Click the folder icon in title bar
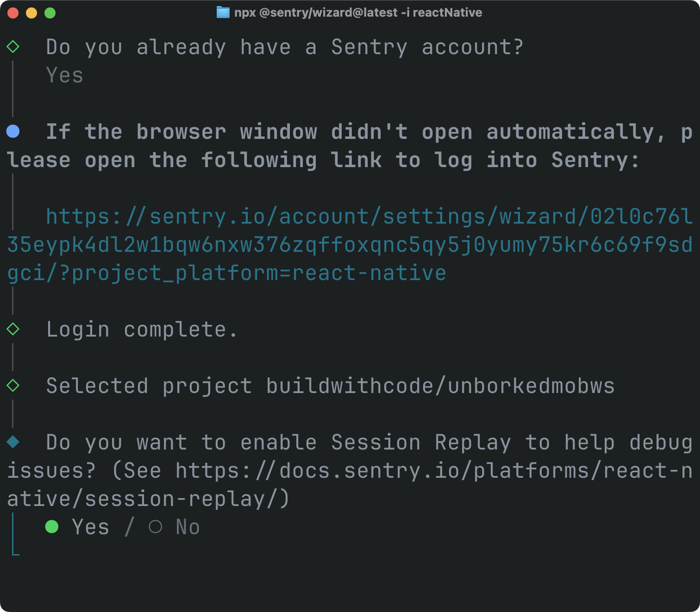Image resolution: width=700 pixels, height=612 pixels. tap(223, 12)
